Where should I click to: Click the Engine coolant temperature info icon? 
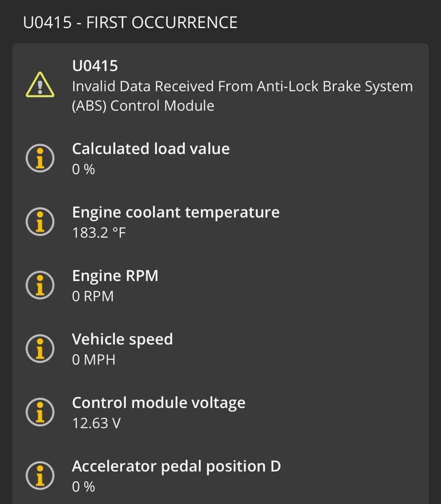[x=40, y=222]
